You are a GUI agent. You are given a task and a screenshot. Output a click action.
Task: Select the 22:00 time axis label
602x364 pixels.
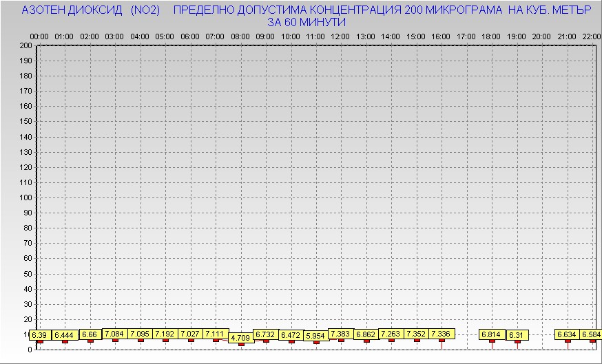(x=592, y=36)
